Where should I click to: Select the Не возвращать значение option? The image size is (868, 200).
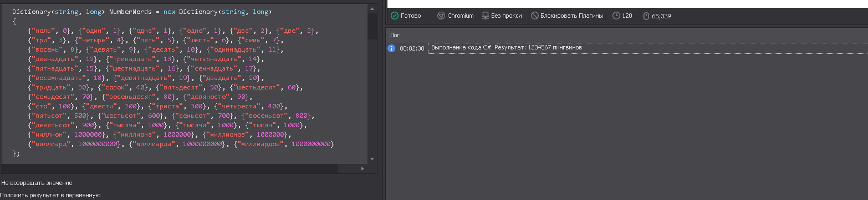(37, 183)
